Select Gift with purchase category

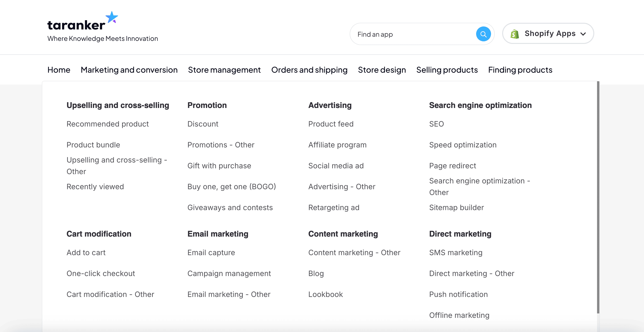click(x=219, y=166)
